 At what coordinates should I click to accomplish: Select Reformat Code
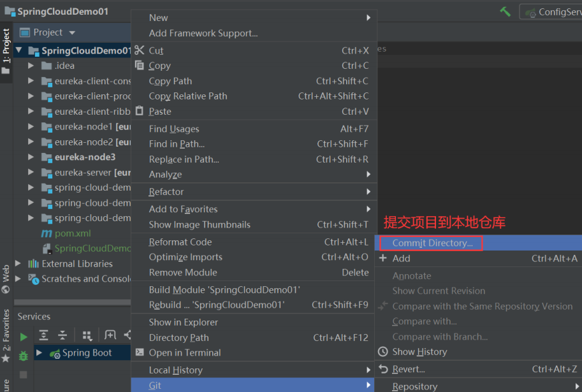click(254, 242)
